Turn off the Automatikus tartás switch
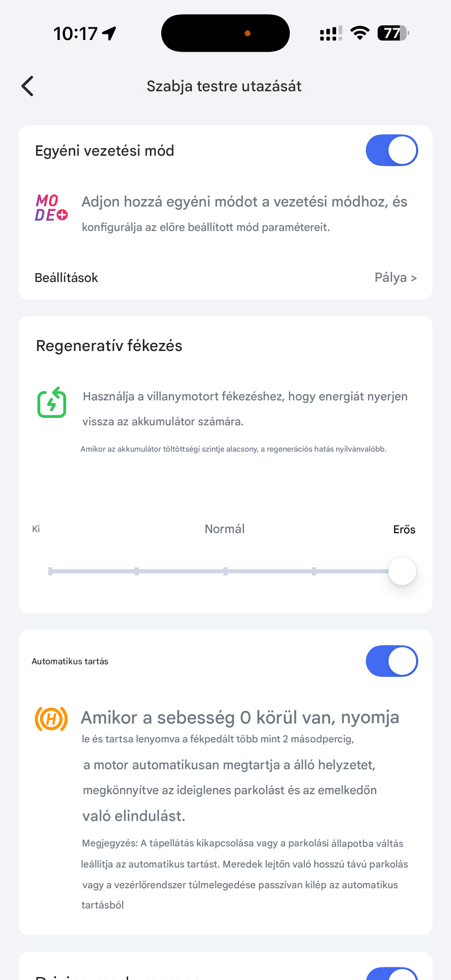 [392, 661]
